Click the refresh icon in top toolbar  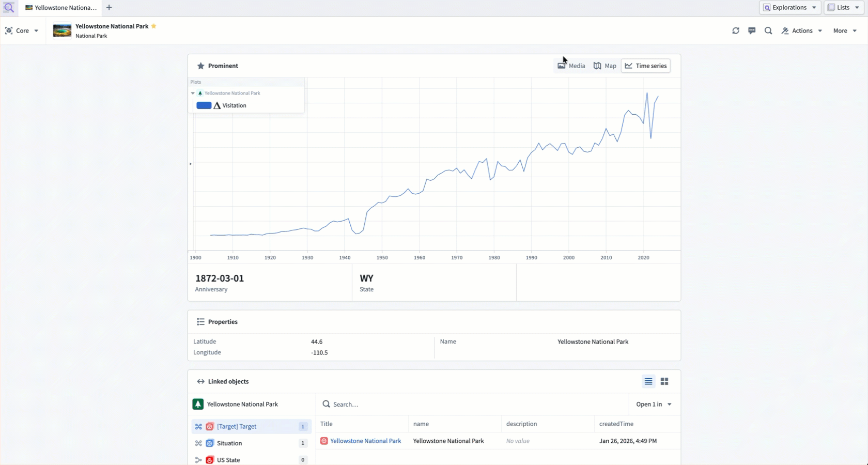[736, 31]
